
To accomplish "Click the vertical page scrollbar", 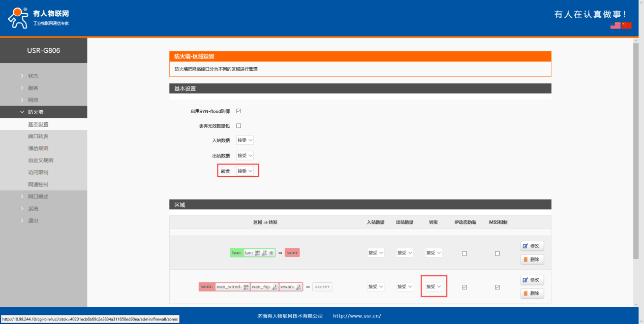I will tap(635, 152).
